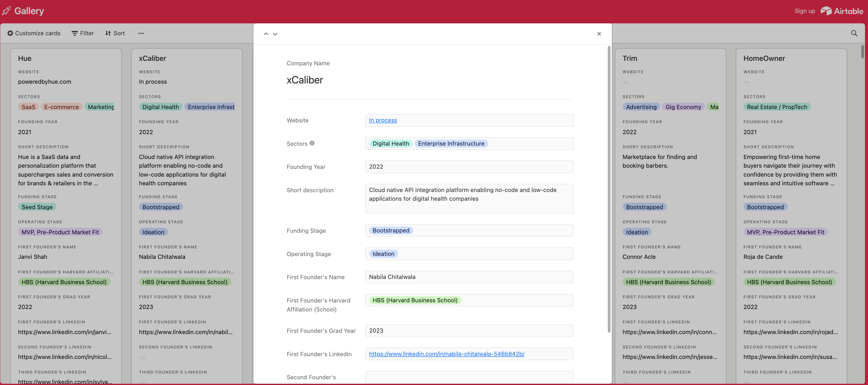Screen dimensions: 868x385
Task: Click the record panel vertical scrollbar
Action: [609, 189]
